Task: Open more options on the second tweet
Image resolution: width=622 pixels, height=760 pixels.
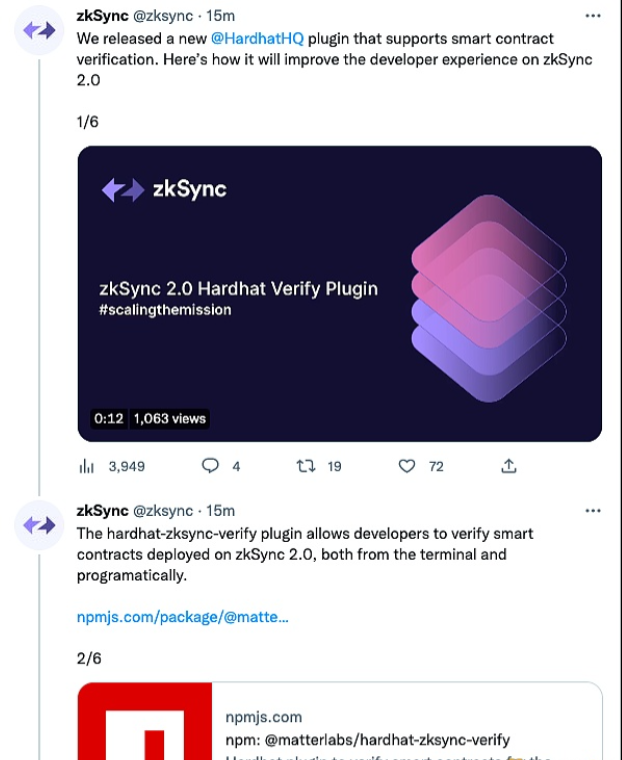Action: click(593, 510)
